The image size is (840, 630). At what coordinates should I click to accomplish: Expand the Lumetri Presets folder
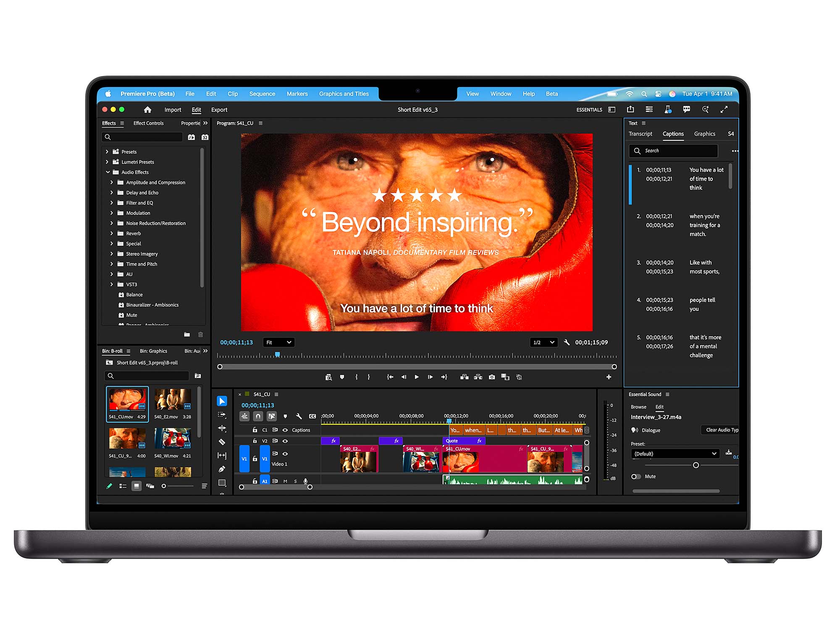point(107,162)
